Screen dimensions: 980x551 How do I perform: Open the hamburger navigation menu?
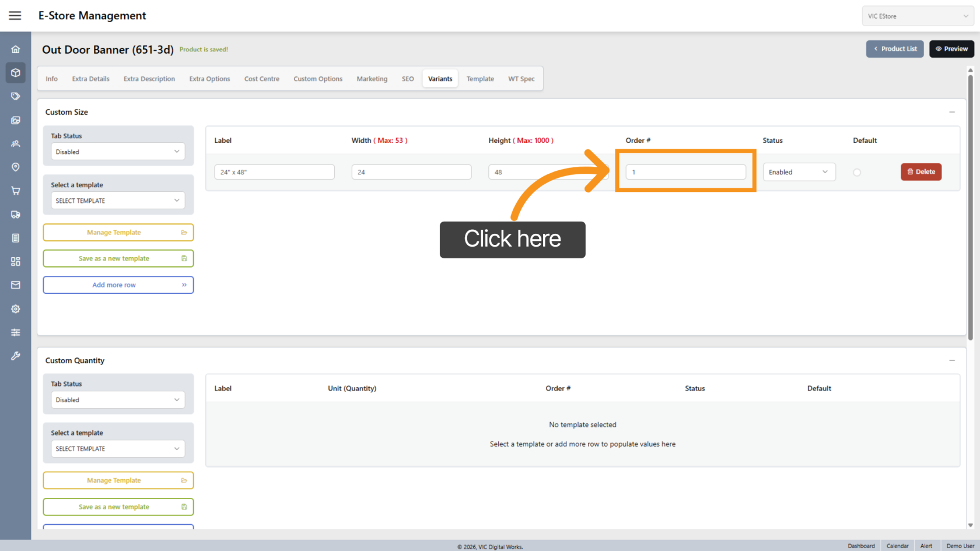pos(15,16)
